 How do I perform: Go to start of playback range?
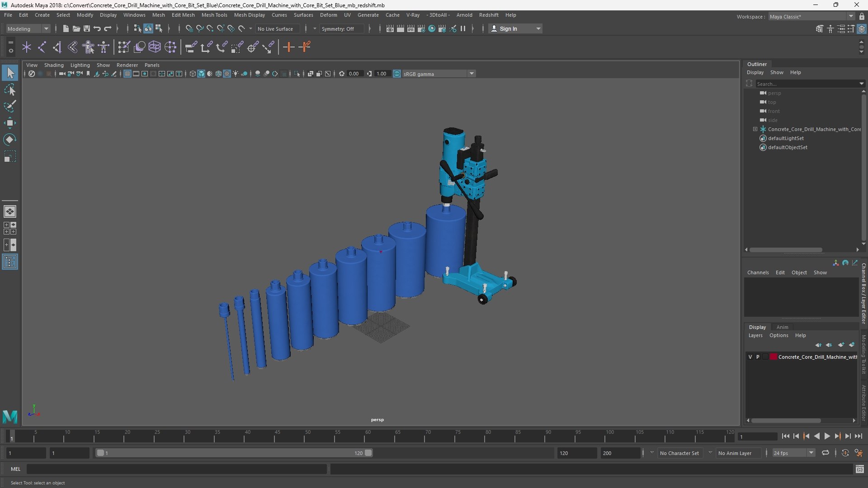pos(785,436)
